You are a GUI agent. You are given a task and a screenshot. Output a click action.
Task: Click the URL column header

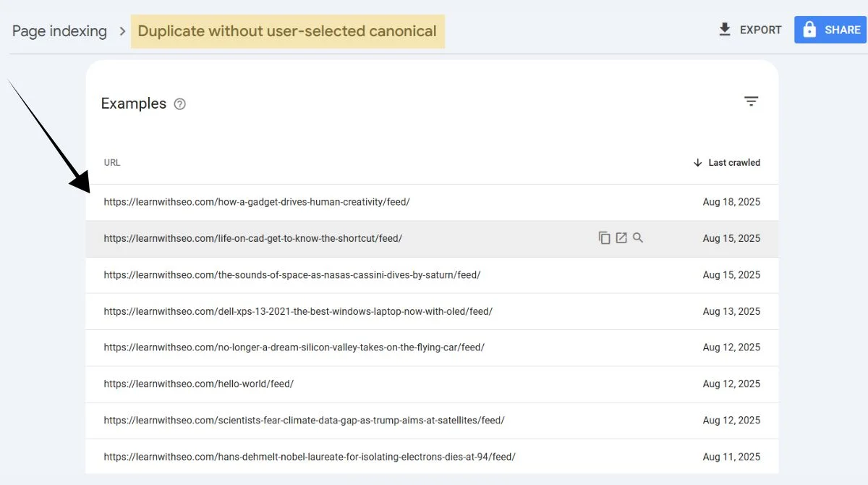click(x=112, y=163)
